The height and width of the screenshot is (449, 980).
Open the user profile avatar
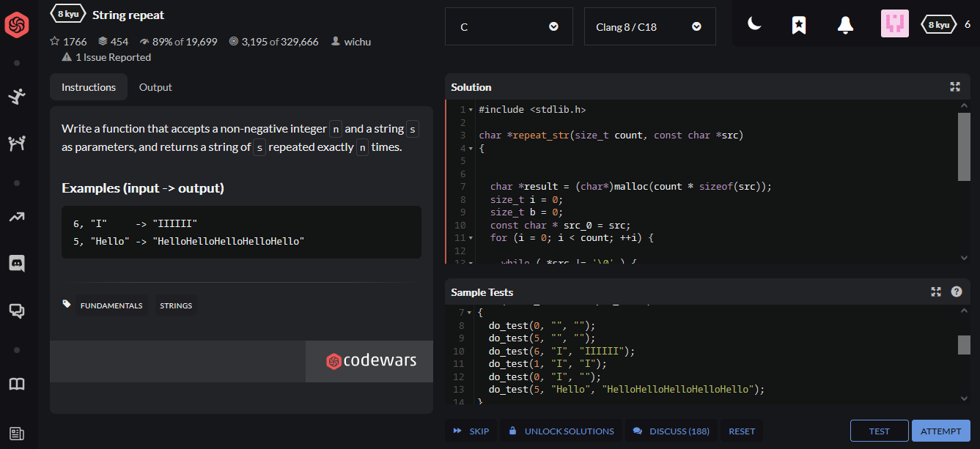tap(894, 24)
